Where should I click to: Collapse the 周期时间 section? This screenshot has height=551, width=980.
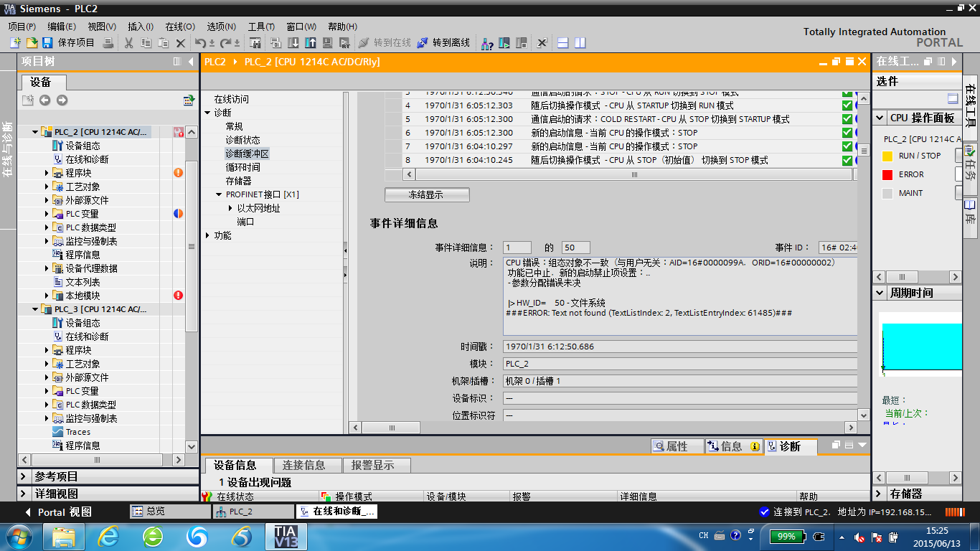(x=880, y=293)
